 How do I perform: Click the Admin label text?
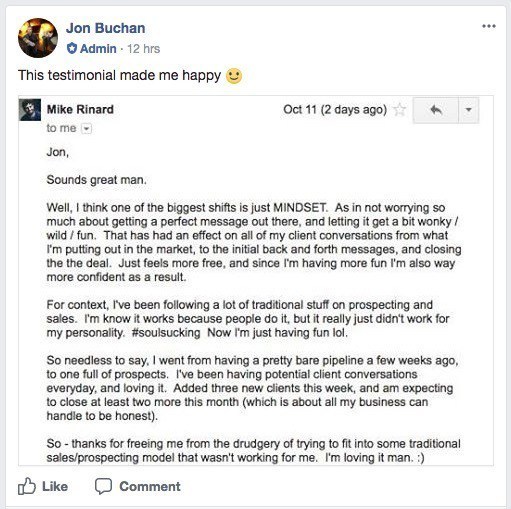pyautogui.click(x=98, y=49)
